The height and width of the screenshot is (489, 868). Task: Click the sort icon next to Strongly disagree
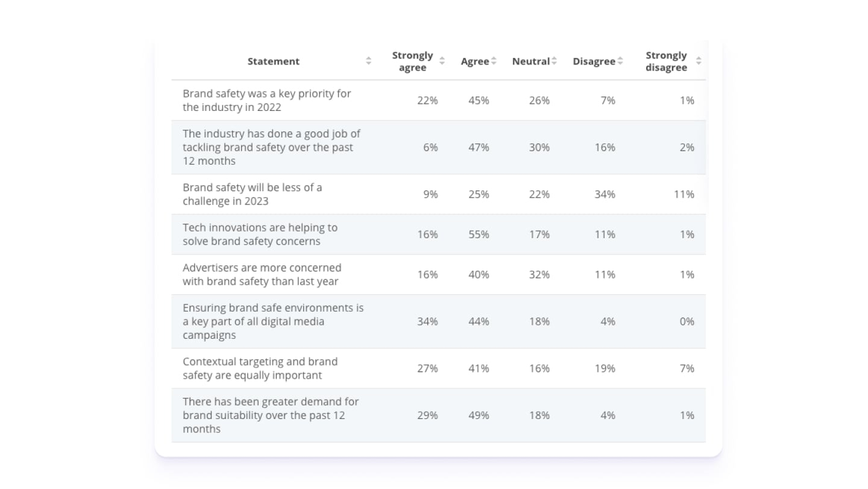pyautogui.click(x=699, y=61)
